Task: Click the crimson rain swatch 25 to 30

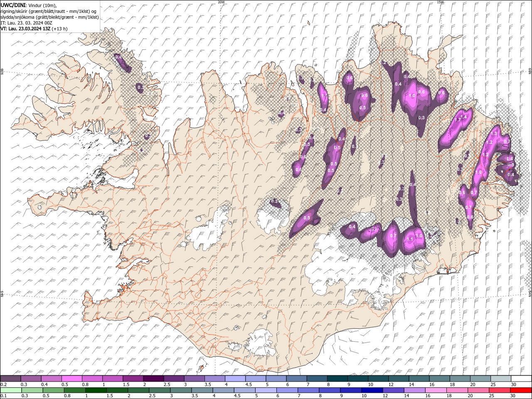Action: click(500, 390)
